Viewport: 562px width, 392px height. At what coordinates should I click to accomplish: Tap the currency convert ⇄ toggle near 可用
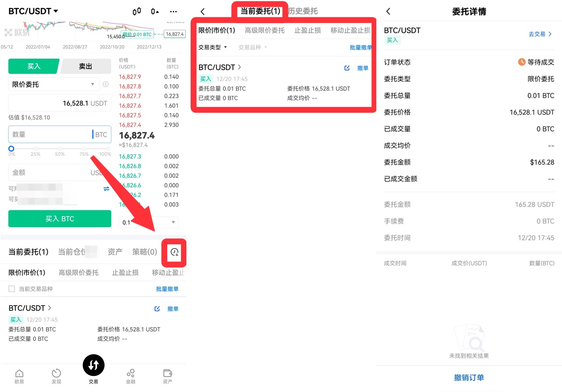point(106,189)
